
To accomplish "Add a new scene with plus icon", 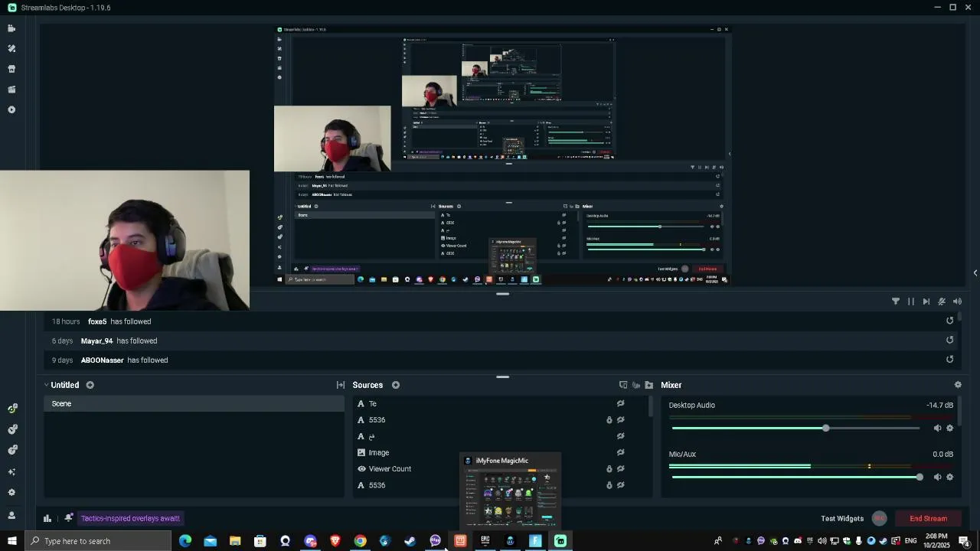I will (x=90, y=385).
